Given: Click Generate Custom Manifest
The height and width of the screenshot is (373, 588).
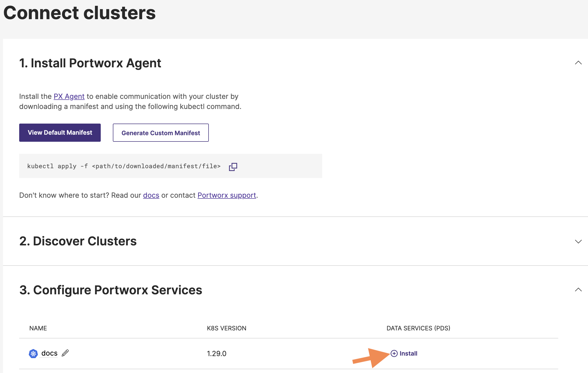Looking at the screenshot, I should pos(161,133).
